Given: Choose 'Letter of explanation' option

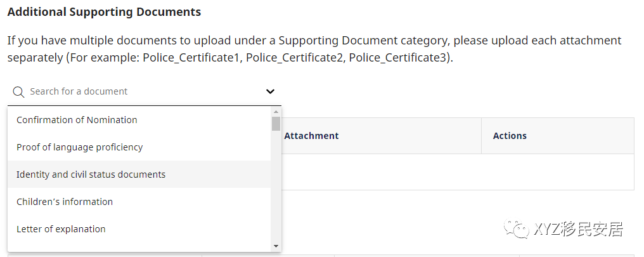Looking at the screenshot, I should point(61,229).
